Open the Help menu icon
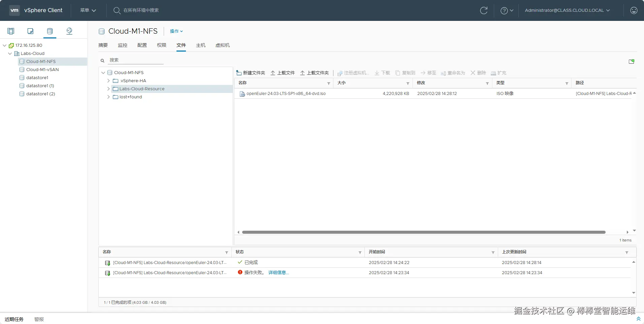 click(504, 10)
